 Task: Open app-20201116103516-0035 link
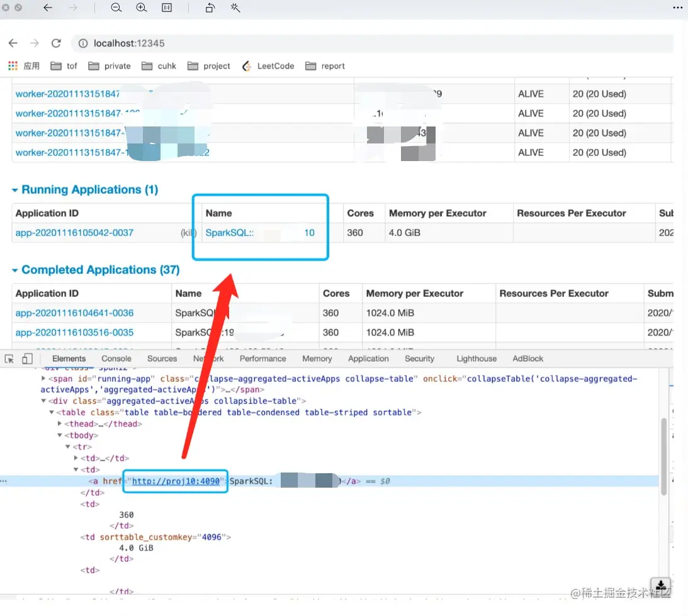tap(74, 332)
